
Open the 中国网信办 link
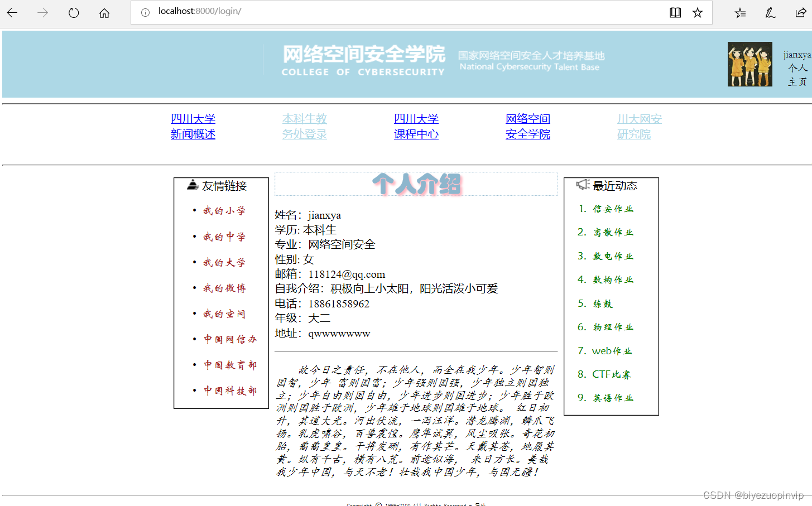(x=230, y=339)
